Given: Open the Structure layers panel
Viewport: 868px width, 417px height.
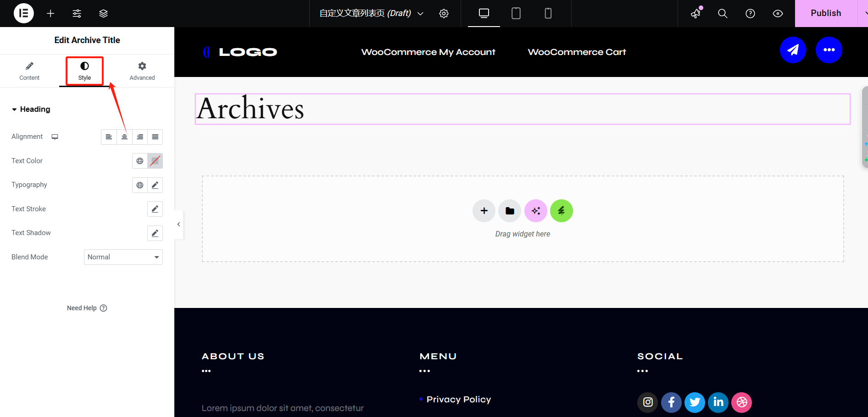Looking at the screenshot, I should tap(103, 13).
